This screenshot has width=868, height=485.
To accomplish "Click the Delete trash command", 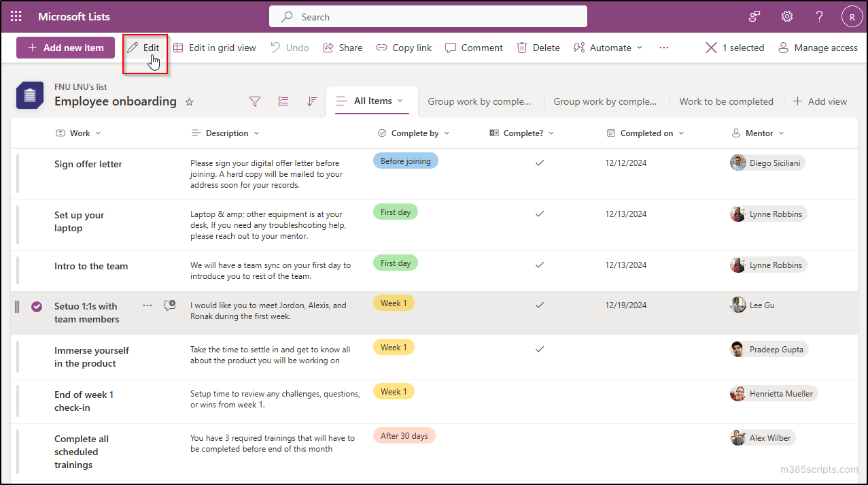I will (538, 48).
